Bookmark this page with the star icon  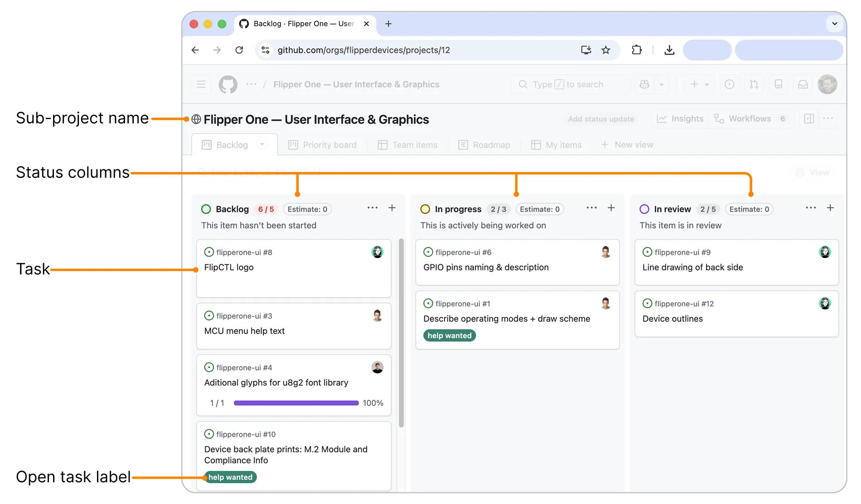[605, 50]
